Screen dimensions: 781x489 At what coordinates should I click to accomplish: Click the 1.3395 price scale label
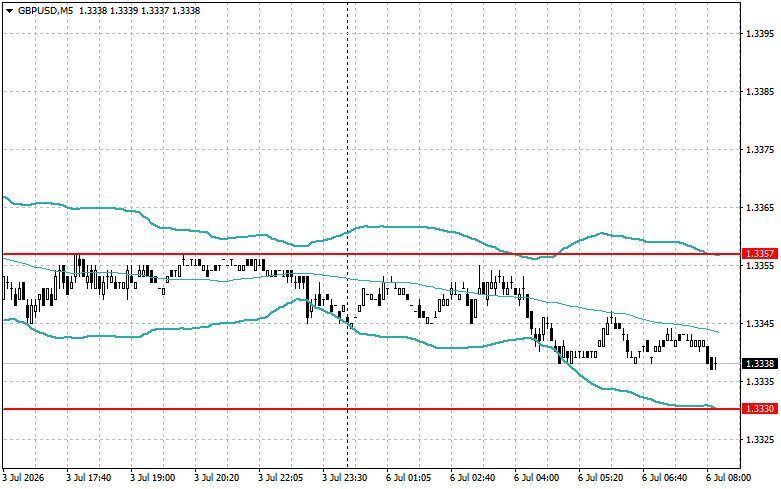(760, 34)
